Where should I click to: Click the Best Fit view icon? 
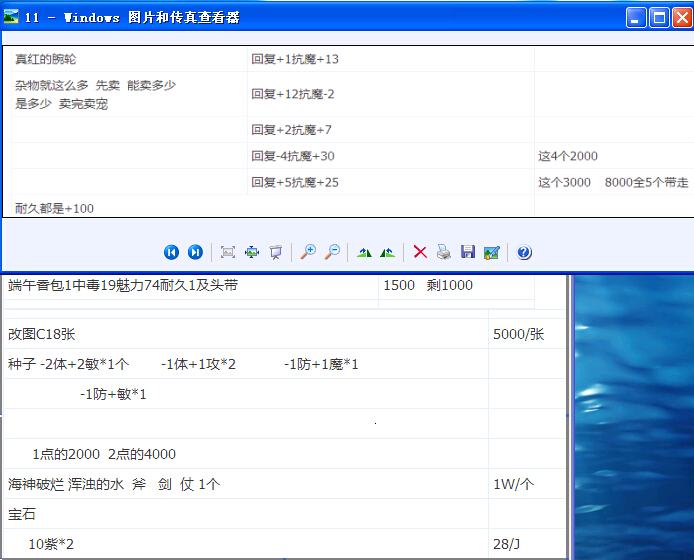coord(228,252)
